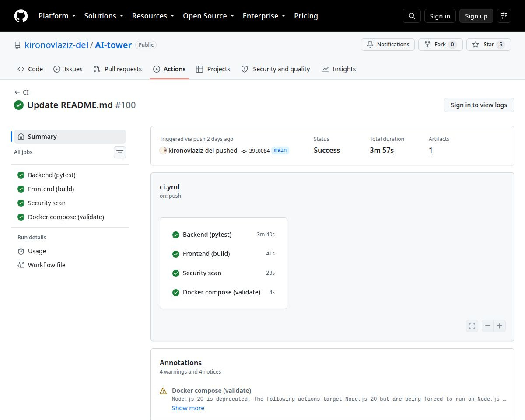525x420 pixels.
Task: Click the kironovlaziz-del pushed username
Action: coord(191,150)
